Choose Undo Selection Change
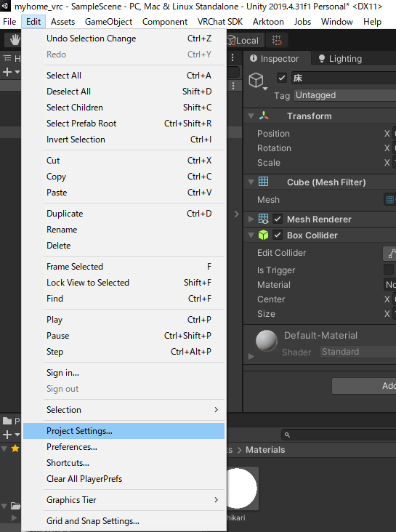 [x=124, y=39]
